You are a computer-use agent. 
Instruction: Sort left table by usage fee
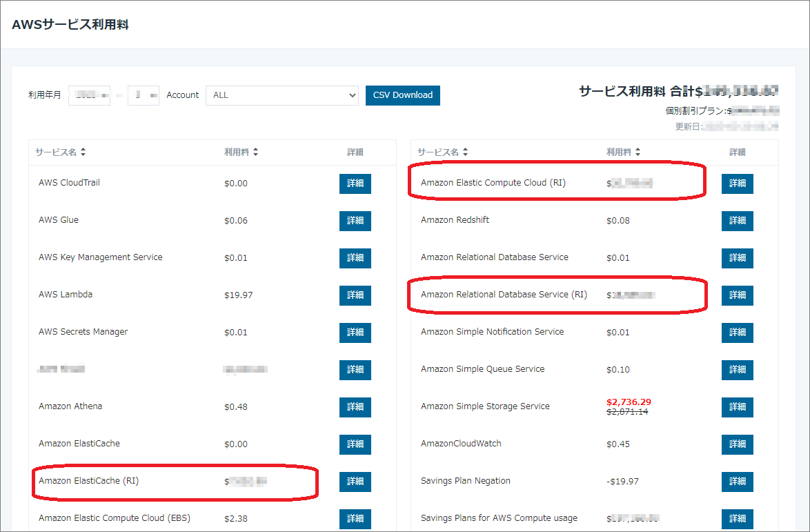(x=241, y=152)
